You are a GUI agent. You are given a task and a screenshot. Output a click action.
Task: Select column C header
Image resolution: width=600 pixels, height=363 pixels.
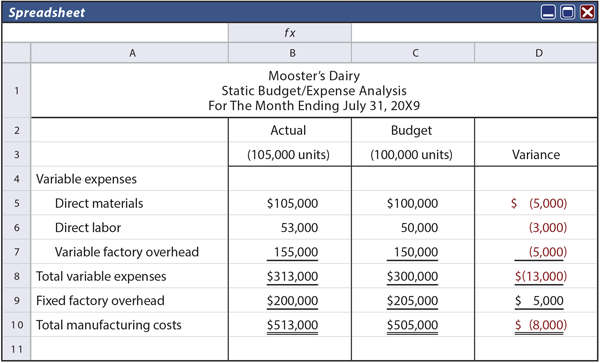point(413,53)
